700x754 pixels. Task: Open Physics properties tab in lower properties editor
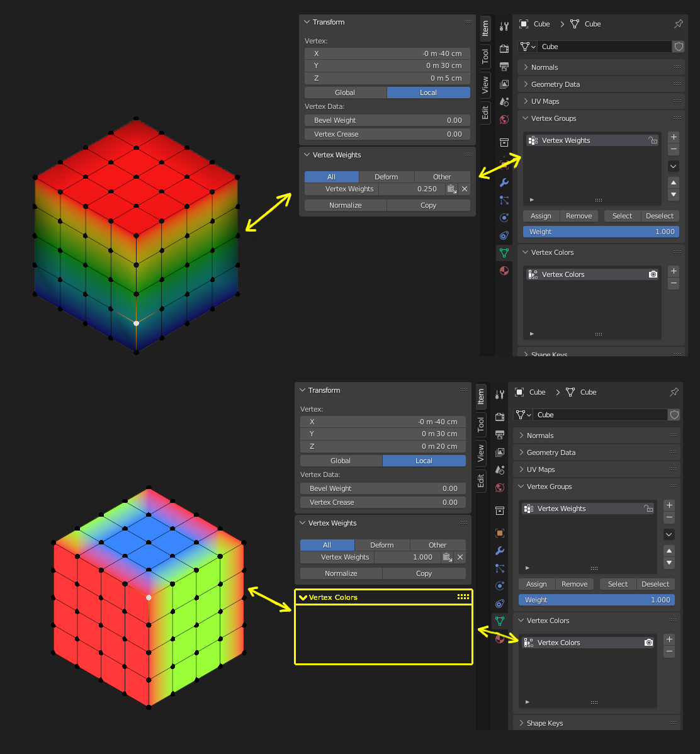[x=499, y=586]
